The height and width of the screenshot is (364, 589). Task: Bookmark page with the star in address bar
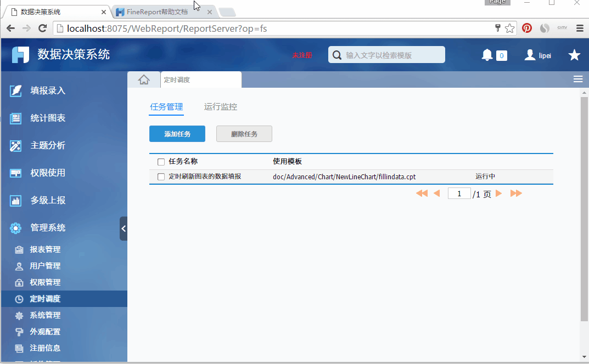[x=510, y=28]
